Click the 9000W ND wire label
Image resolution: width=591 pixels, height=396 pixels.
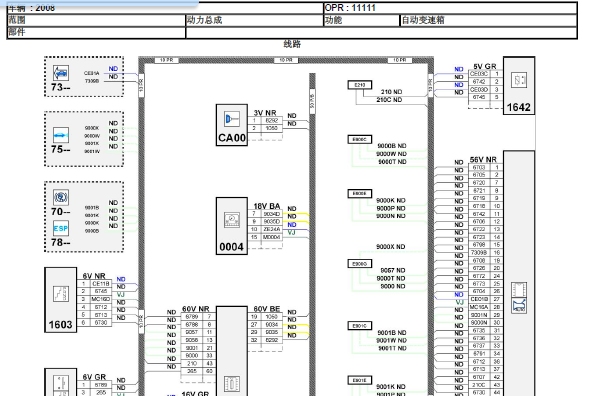click(391, 154)
